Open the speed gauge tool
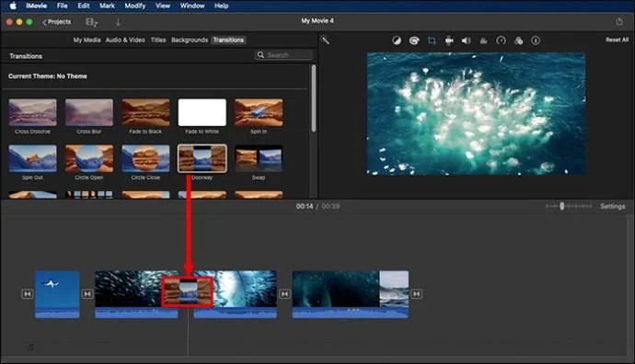The height and width of the screenshot is (364, 635). pyautogui.click(x=501, y=40)
